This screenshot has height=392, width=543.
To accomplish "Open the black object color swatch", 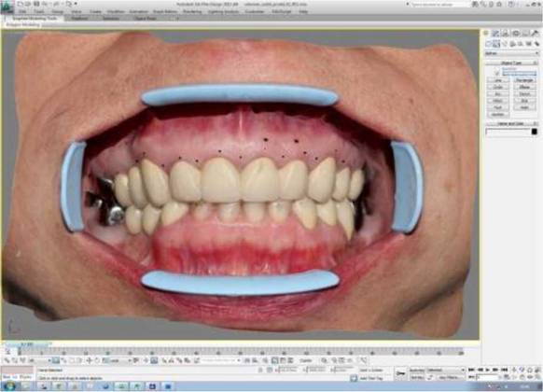I will point(535,132).
